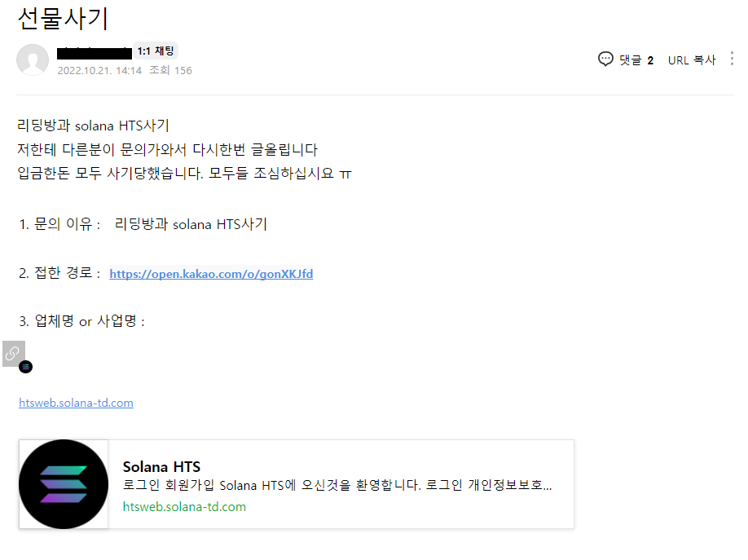Click the comment speech bubble icon
The width and height of the screenshot is (748, 560).
605,60
